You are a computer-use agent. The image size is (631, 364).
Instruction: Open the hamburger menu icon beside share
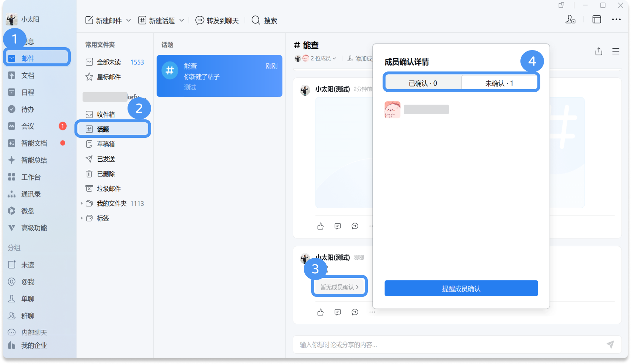coord(616,52)
